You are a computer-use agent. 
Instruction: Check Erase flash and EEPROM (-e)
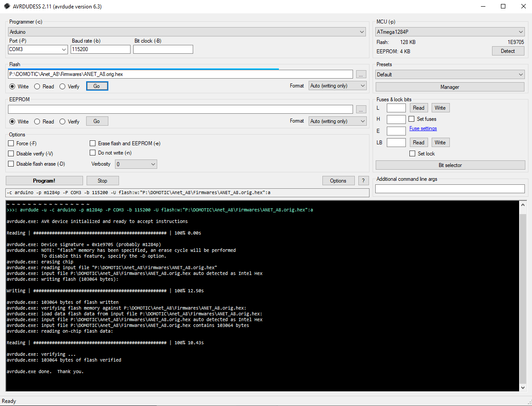(x=93, y=143)
